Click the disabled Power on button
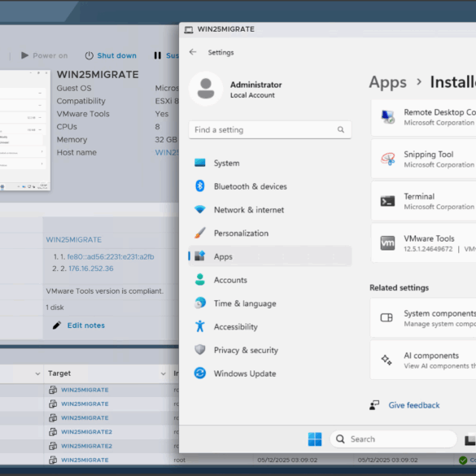 coord(44,55)
